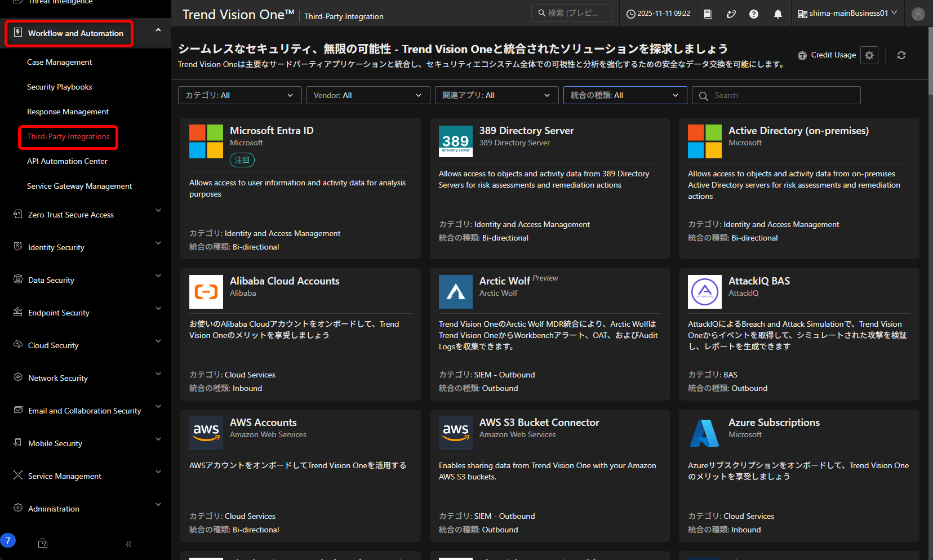This screenshot has height=560, width=933.
Task: Open the Credit Usage settings gear
Action: (869, 55)
